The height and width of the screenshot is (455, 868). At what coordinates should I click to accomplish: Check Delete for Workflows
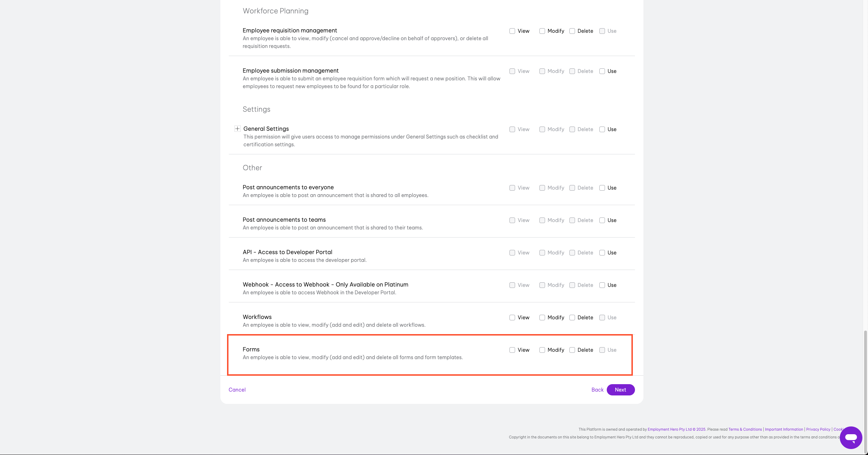point(572,318)
